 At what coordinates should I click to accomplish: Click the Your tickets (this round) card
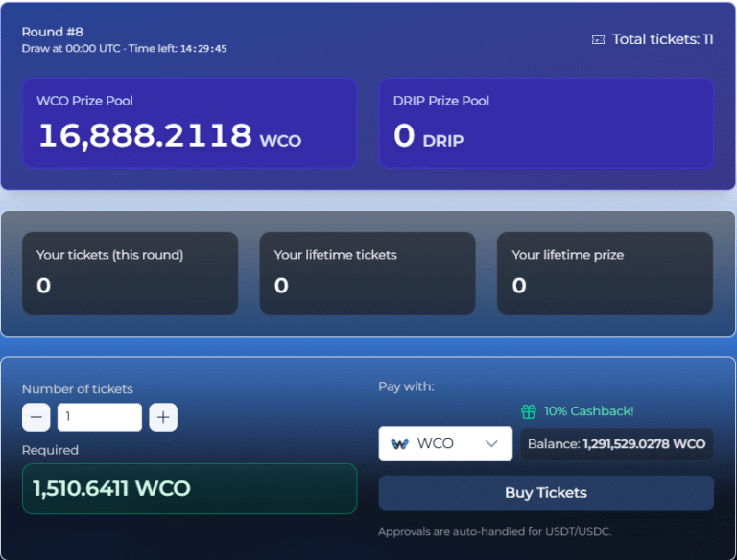pos(130,272)
